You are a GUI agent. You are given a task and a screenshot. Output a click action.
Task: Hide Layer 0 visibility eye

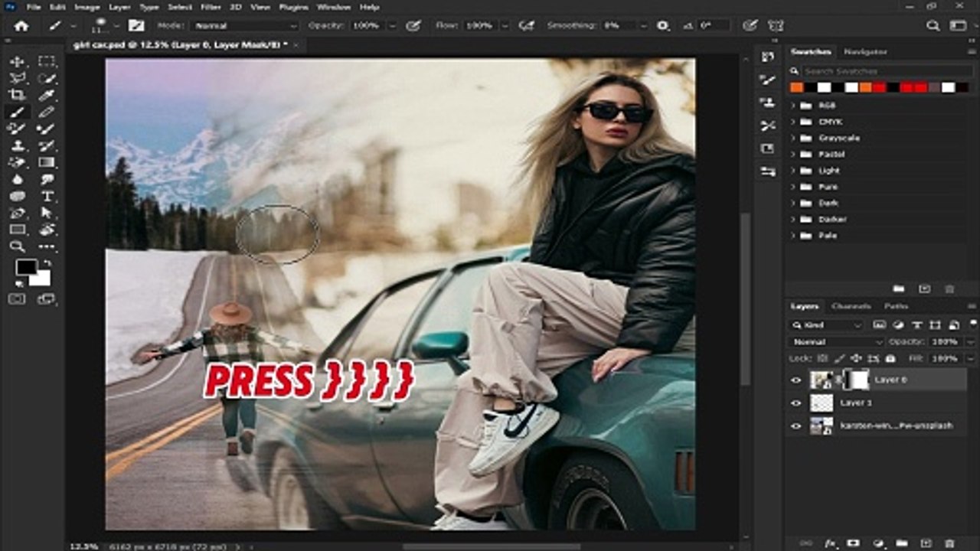(x=796, y=380)
